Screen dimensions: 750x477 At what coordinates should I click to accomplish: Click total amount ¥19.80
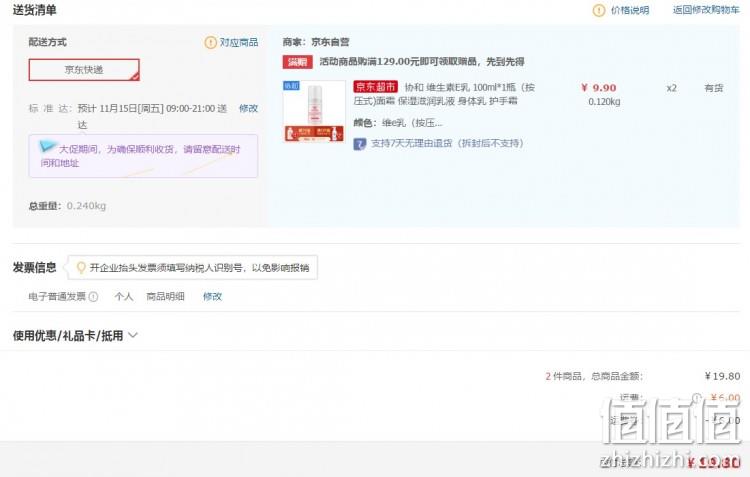click(722, 377)
